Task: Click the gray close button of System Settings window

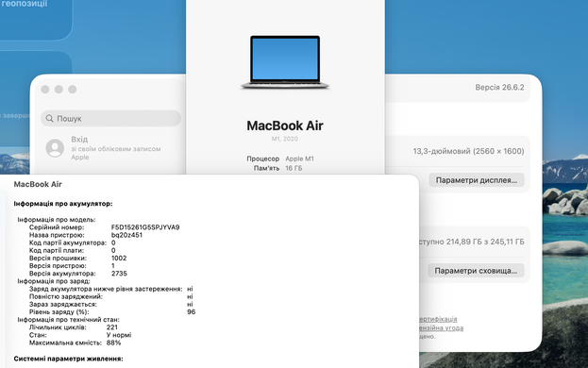Action: 45,90
